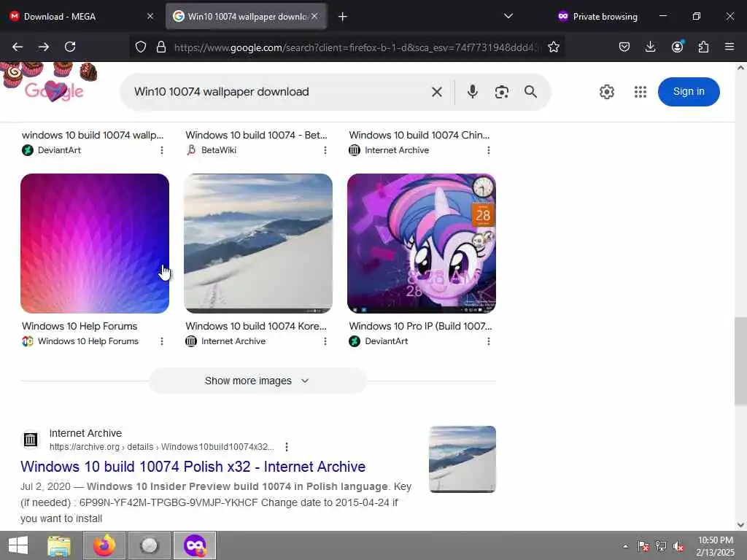Click the BetaWiki source label
The height and width of the screenshot is (560, 747).
click(219, 150)
